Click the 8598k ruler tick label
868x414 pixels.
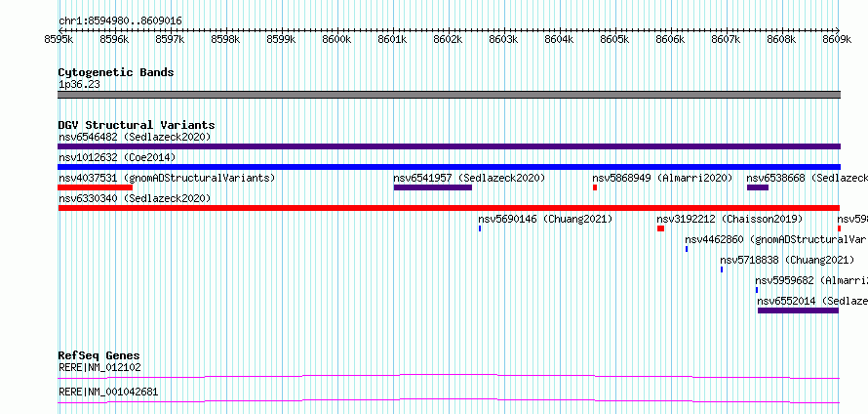(x=225, y=40)
